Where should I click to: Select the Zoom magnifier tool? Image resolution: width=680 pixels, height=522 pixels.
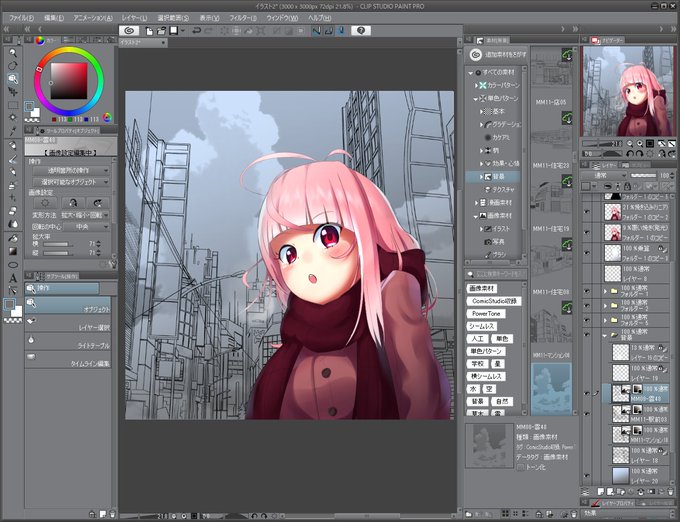click(x=13, y=53)
